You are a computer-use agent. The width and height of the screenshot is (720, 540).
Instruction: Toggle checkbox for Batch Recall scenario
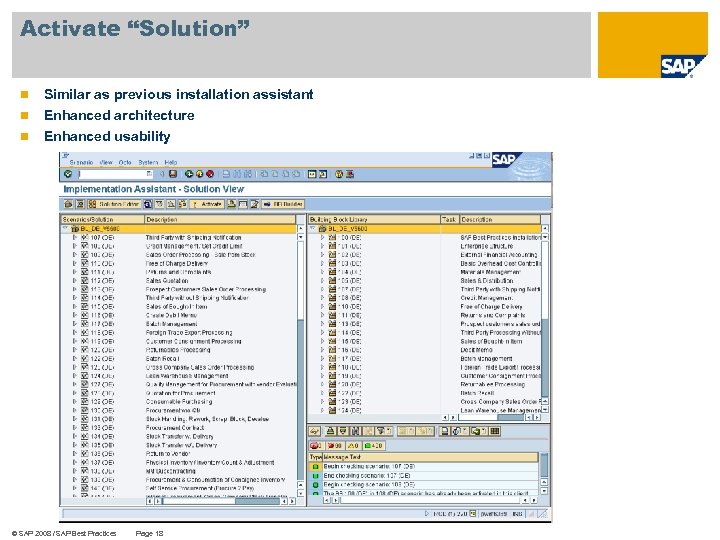[84, 359]
